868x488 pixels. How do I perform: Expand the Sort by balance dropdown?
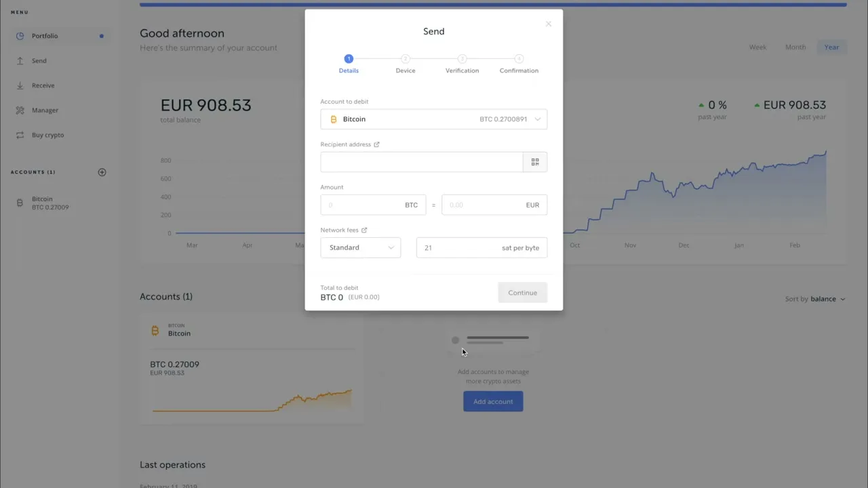pyautogui.click(x=815, y=299)
